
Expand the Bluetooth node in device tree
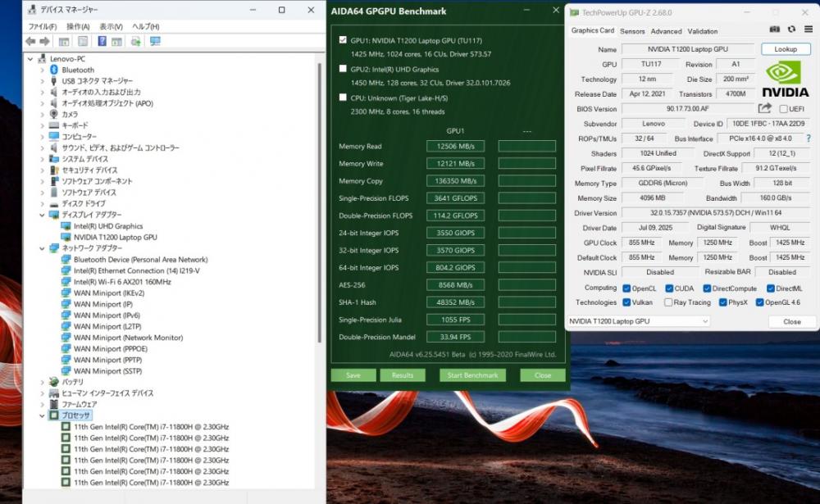pyautogui.click(x=42, y=70)
